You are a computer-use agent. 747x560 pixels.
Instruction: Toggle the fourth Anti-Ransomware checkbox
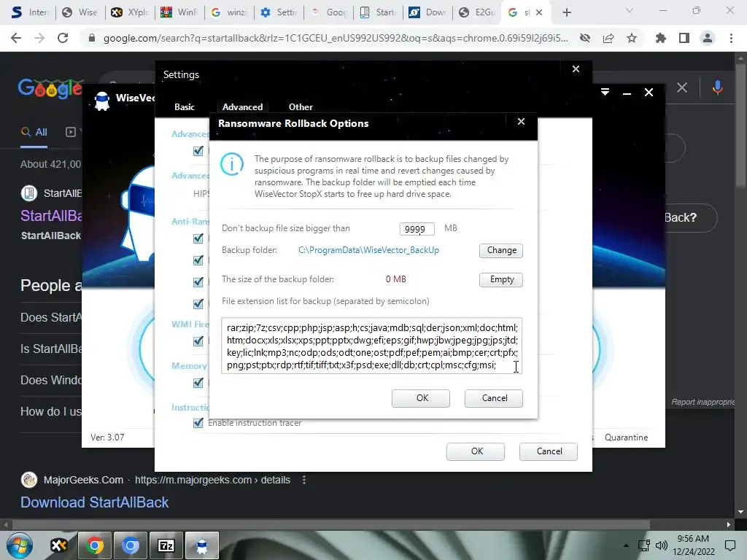(x=198, y=304)
